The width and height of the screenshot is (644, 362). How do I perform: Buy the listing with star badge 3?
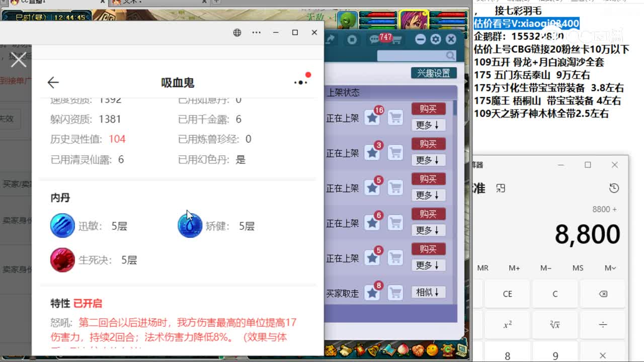pyautogui.click(x=428, y=144)
